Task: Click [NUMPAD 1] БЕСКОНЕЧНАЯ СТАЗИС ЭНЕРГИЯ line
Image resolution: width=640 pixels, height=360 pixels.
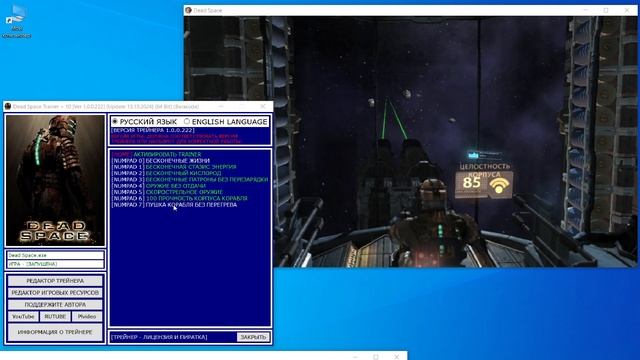Action: tap(174, 167)
